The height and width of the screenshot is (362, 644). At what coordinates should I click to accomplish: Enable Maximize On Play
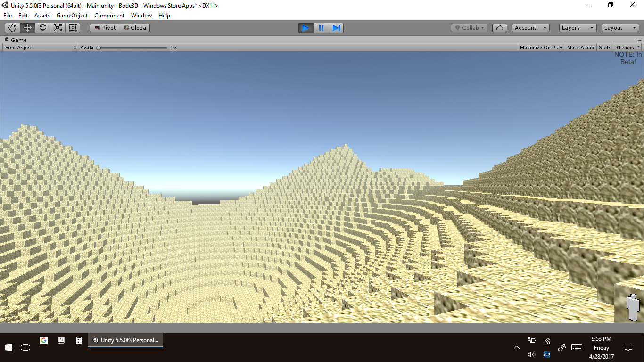point(541,48)
